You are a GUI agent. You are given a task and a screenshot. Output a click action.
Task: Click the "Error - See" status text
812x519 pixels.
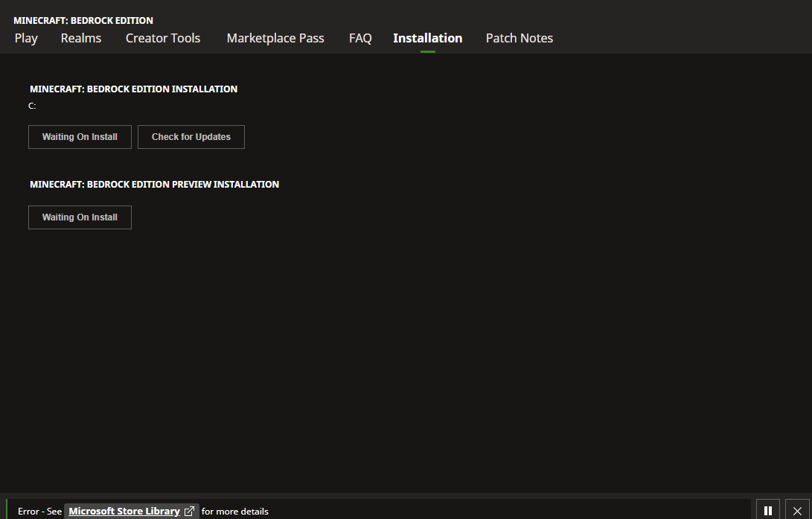tap(39, 512)
